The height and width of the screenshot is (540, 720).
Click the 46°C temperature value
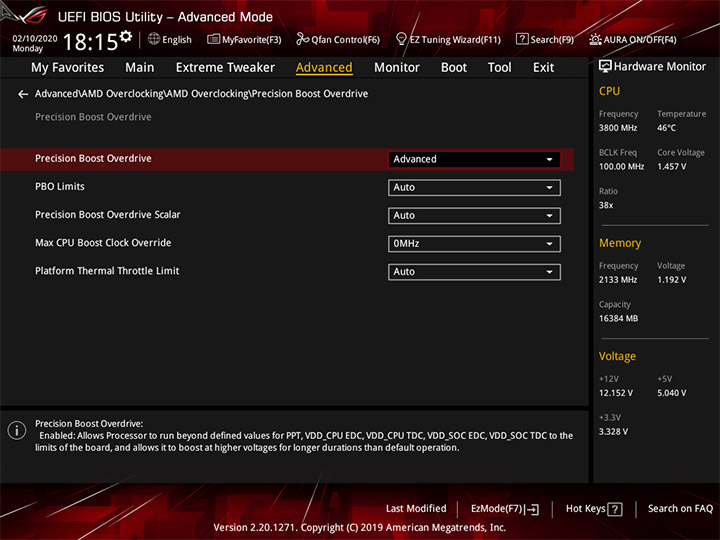click(x=666, y=128)
